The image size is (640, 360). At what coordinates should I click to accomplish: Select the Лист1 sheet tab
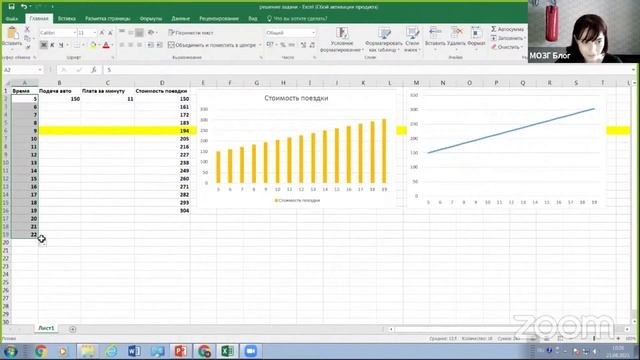[46, 328]
